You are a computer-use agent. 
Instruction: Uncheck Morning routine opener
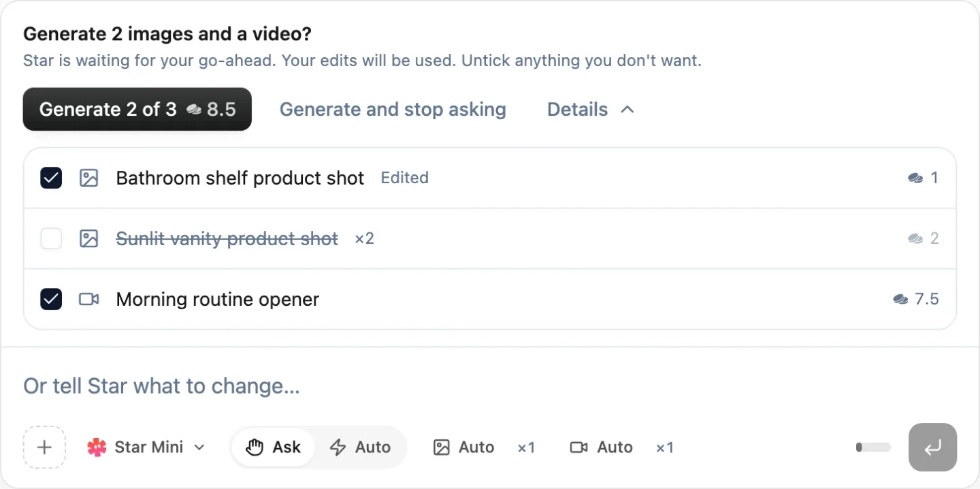(51, 299)
